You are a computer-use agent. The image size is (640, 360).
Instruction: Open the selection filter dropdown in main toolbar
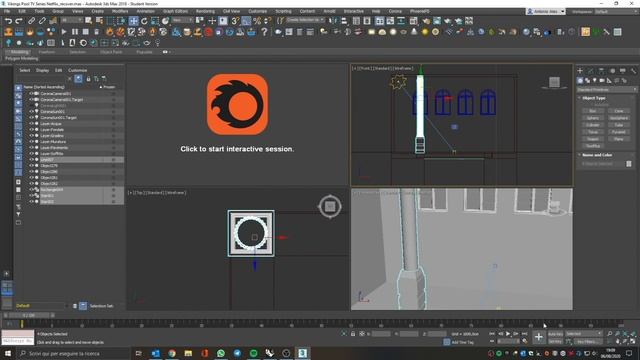pos(71,20)
